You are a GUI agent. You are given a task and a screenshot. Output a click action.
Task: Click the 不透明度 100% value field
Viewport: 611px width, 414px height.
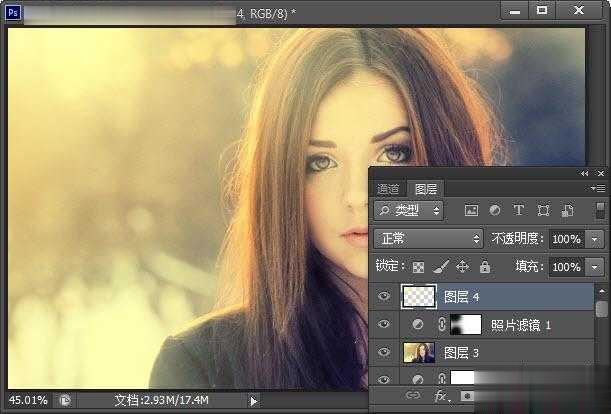click(567, 239)
